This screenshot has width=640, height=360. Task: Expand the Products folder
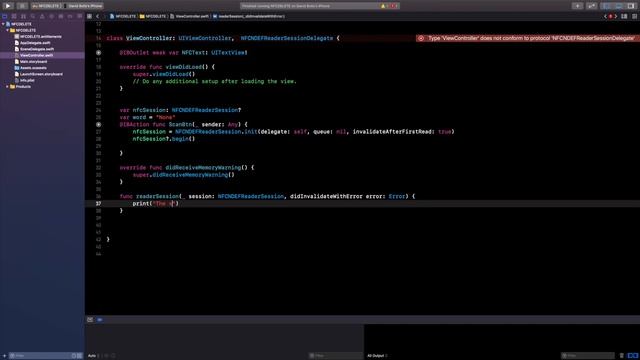(x=8, y=87)
